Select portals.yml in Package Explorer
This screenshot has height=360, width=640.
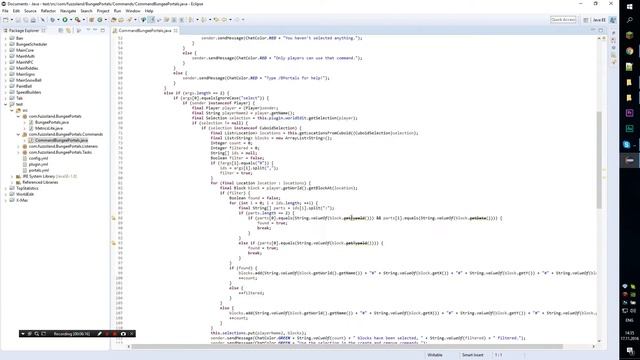[x=39, y=171]
